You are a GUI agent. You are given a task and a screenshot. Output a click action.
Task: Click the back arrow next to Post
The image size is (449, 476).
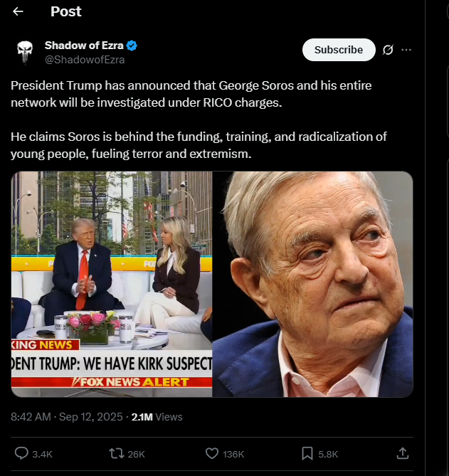tap(19, 11)
